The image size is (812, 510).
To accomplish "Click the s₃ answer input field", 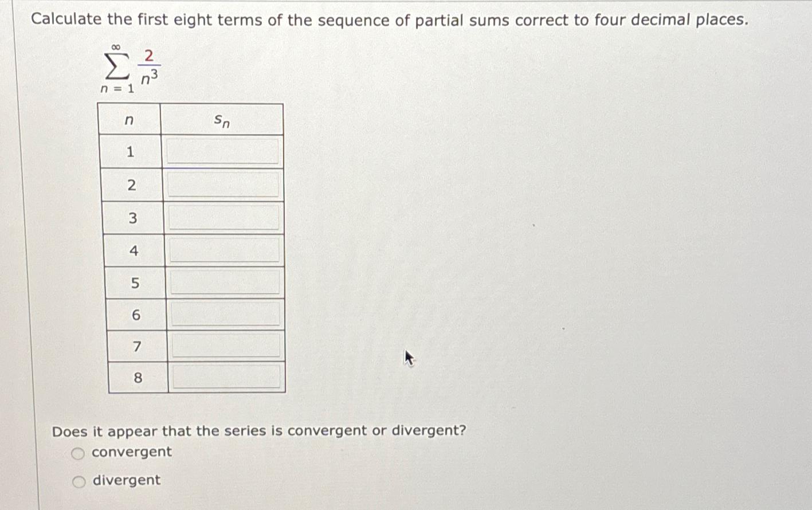I will (223, 217).
